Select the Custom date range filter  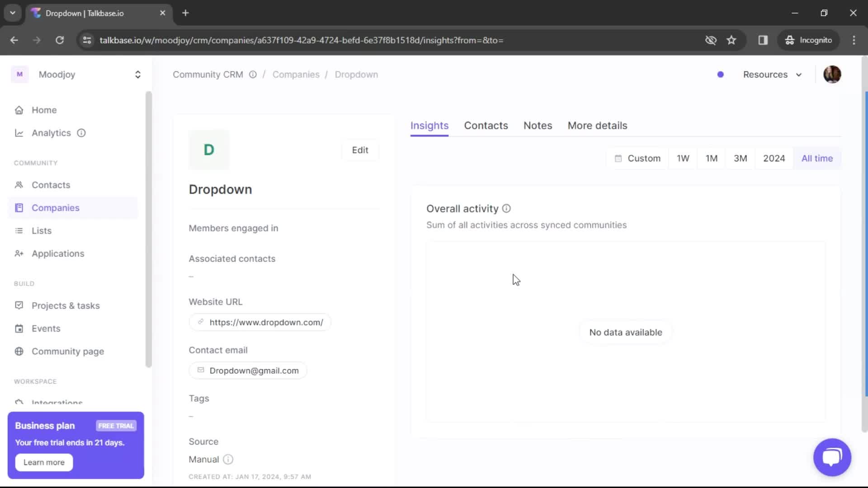tap(637, 158)
